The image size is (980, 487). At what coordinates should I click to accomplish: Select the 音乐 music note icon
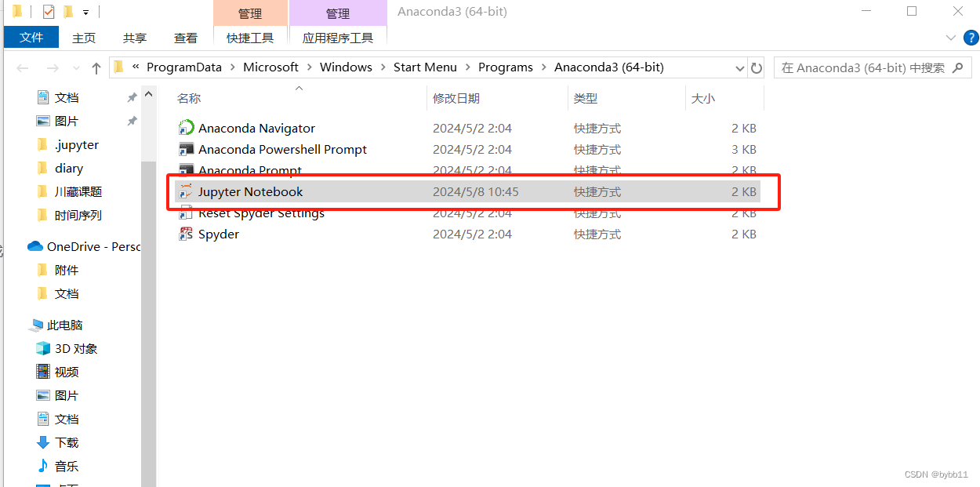[x=43, y=466]
